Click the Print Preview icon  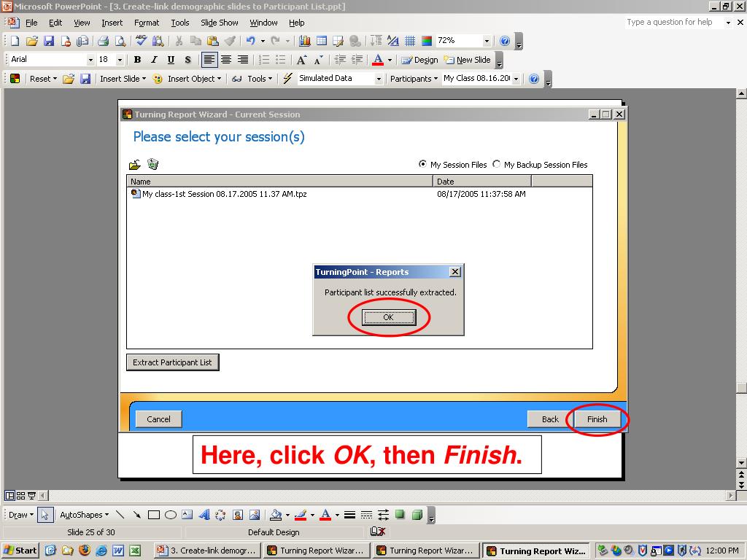[120, 41]
